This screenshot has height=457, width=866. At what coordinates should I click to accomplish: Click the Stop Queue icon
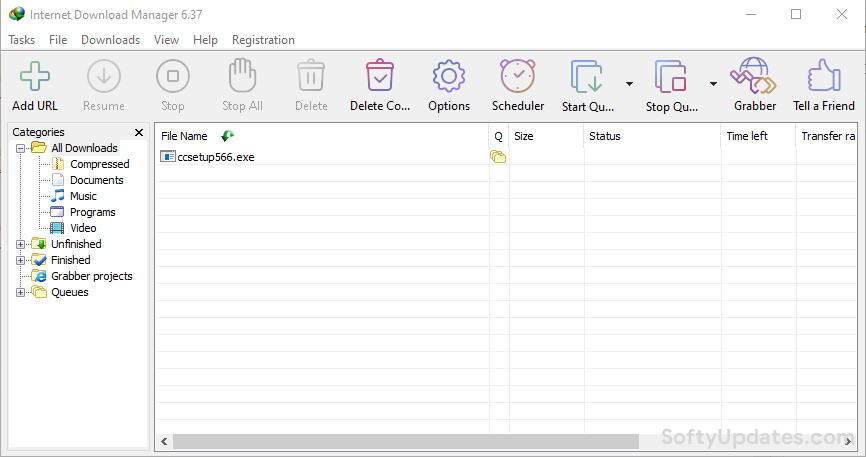(x=670, y=76)
